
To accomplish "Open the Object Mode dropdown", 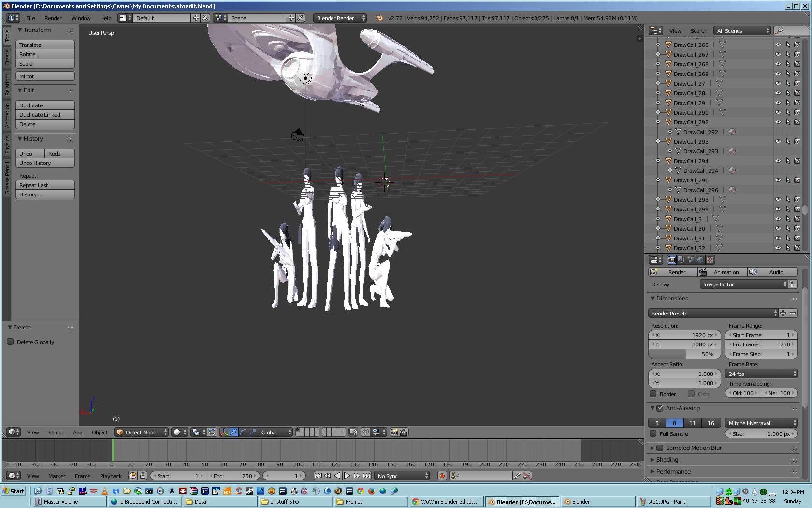I will pyautogui.click(x=141, y=433).
